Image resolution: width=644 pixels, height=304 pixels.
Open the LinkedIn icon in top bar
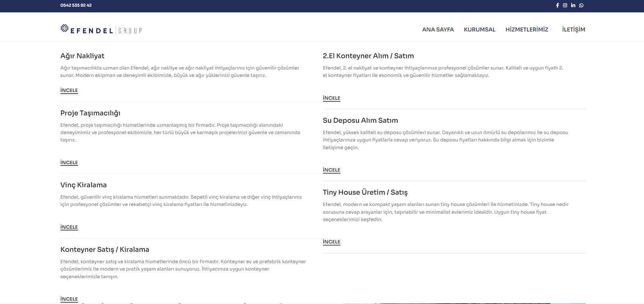(x=573, y=5)
